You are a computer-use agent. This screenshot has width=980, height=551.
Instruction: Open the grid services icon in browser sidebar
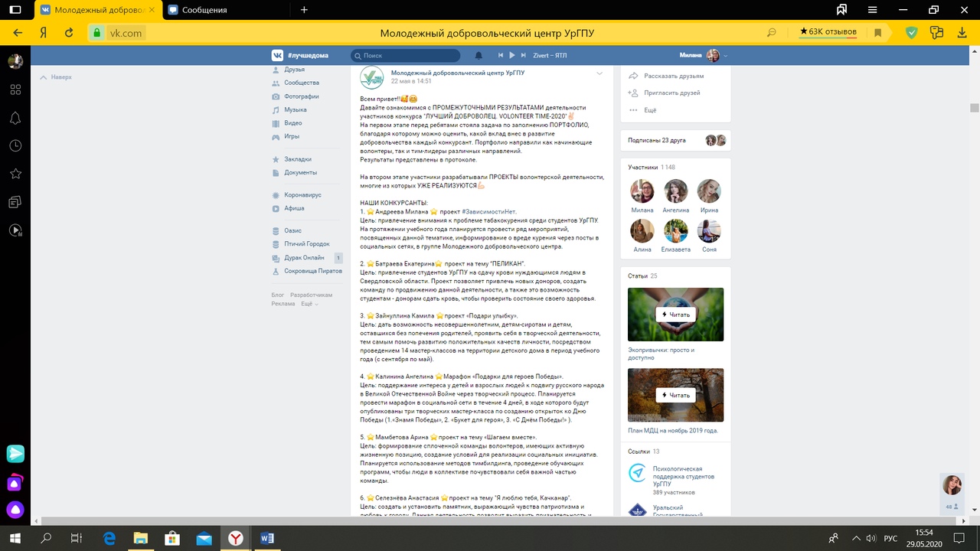pyautogui.click(x=15, y=90)
